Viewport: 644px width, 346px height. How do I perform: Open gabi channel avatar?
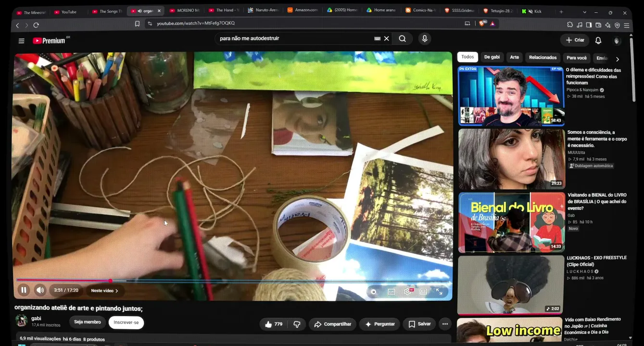pos(21,321)
